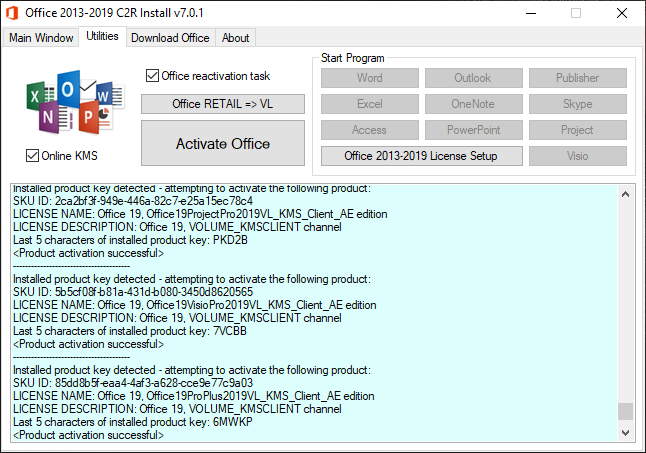Click the product key 7VCBB line
This screenshot has width=646, height=453.
130,331
